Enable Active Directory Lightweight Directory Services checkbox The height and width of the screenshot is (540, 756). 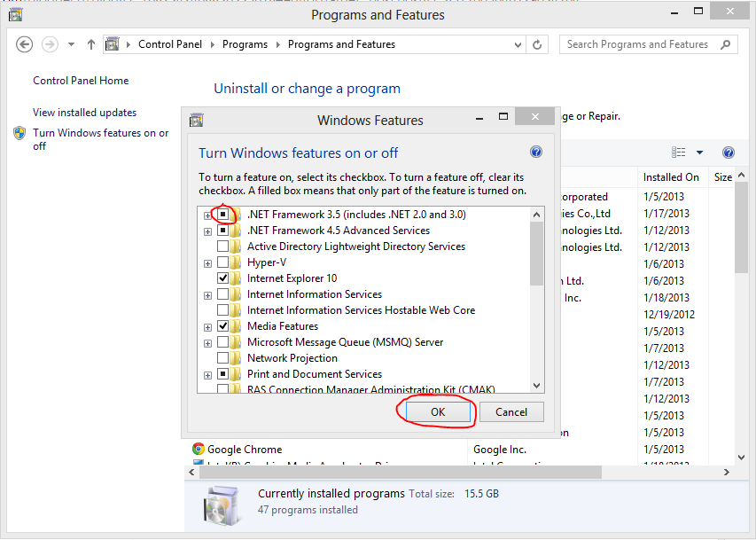(222, 247)
